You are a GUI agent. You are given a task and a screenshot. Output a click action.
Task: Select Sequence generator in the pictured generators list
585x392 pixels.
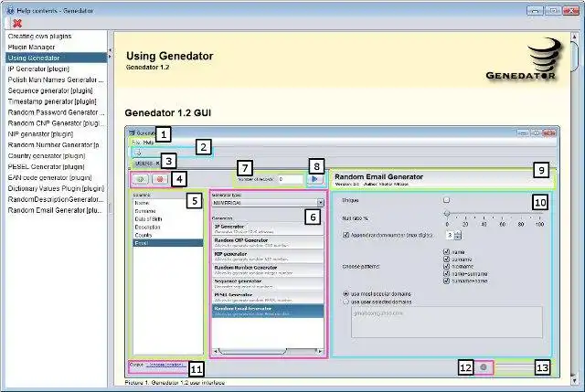(x=268, y=283)
